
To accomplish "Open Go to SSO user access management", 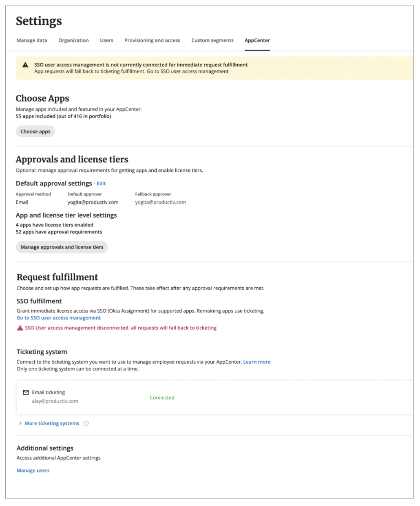I will 58,317.
